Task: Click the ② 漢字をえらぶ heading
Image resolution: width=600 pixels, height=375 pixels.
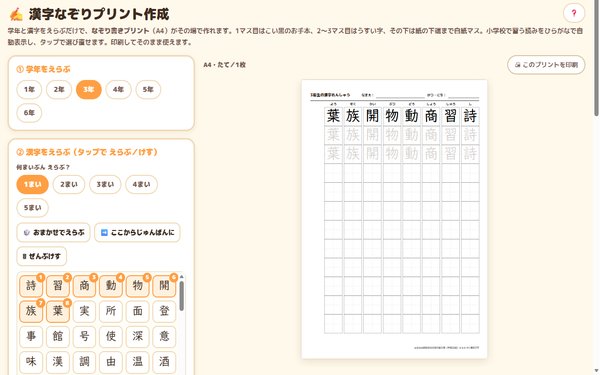Action: pos(87,152)
